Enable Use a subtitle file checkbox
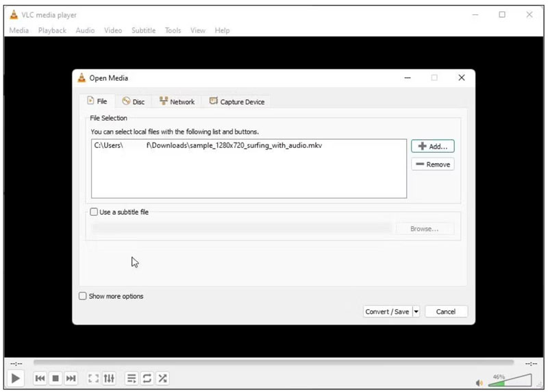This screenshot has width=548, height=392. (x=94, y=212)
